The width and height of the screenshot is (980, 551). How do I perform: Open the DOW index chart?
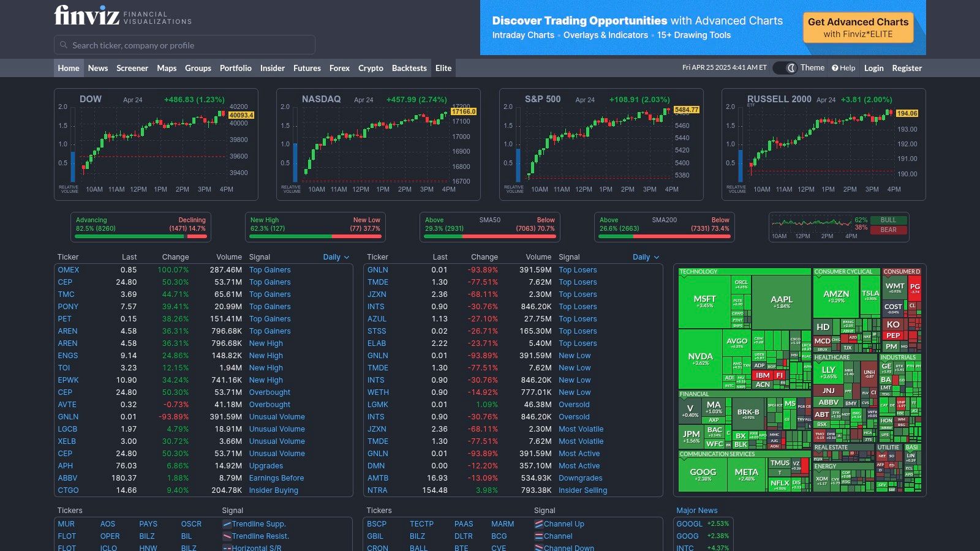click(x=156, y=144)
